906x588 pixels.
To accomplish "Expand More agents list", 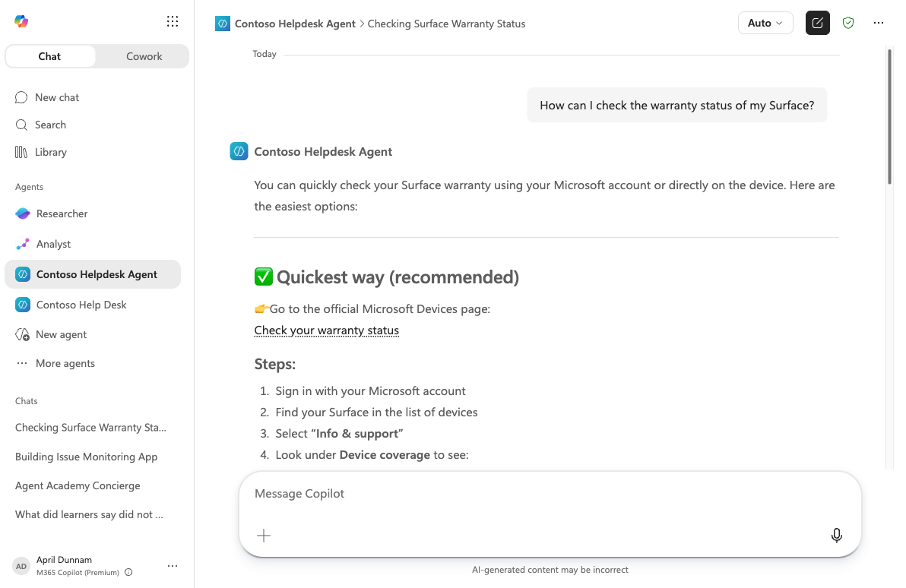I will (x=65, y=363).
